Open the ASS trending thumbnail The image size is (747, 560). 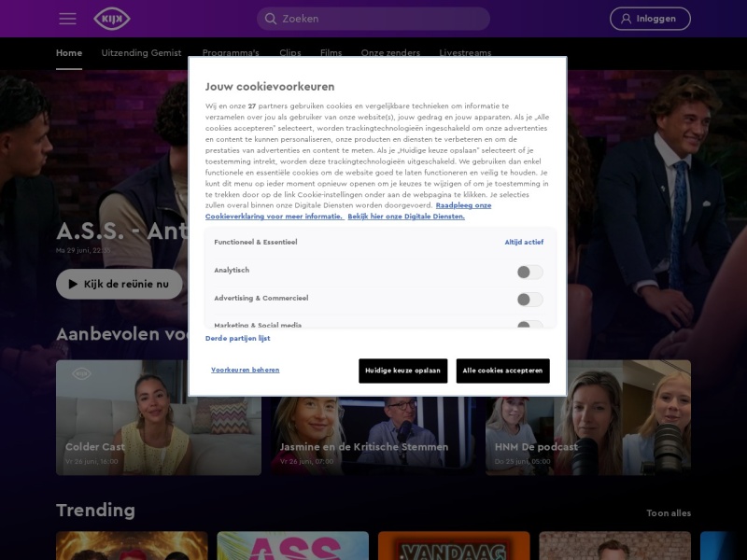tap(292, 546)
